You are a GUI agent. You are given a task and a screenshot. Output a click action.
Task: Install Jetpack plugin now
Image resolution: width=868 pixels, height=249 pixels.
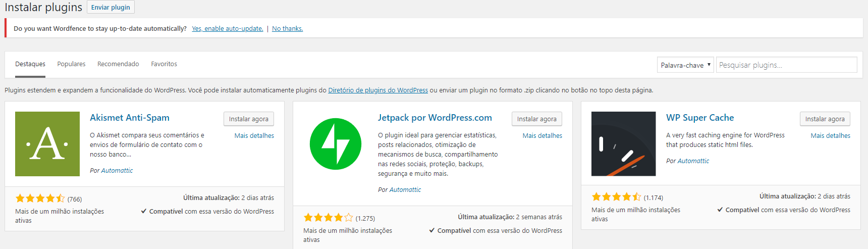[537, 119]
